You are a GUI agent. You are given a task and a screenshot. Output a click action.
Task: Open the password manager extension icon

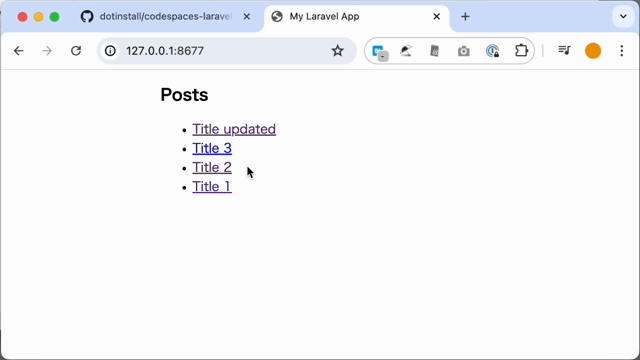tap(493, 51)
